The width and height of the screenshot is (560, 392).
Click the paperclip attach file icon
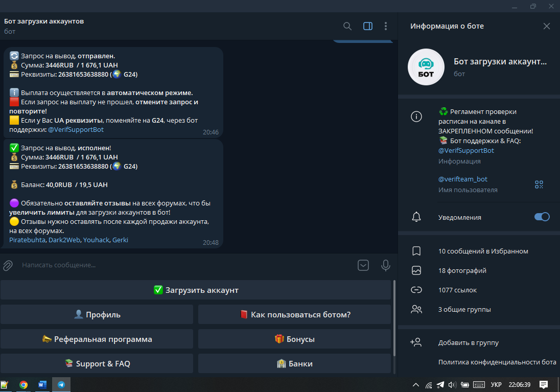coord(8,265)
